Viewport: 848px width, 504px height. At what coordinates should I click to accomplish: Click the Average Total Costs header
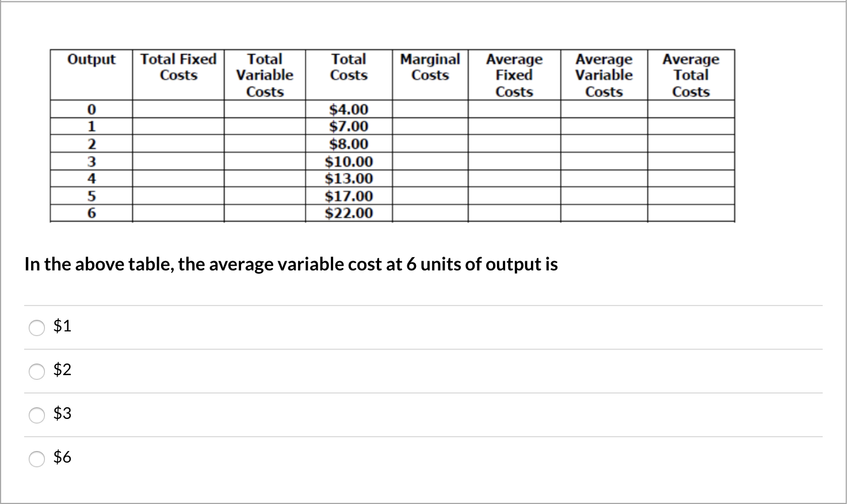point(691,75)
